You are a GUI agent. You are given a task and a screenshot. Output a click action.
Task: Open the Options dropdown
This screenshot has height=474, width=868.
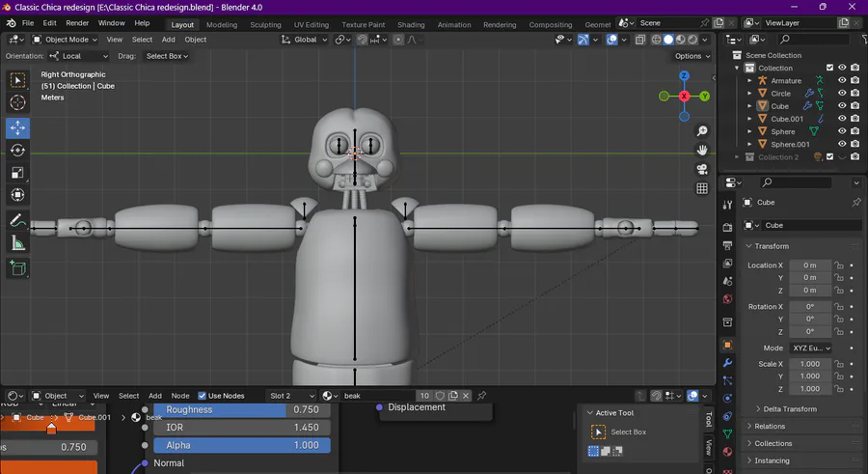(692, 56)
